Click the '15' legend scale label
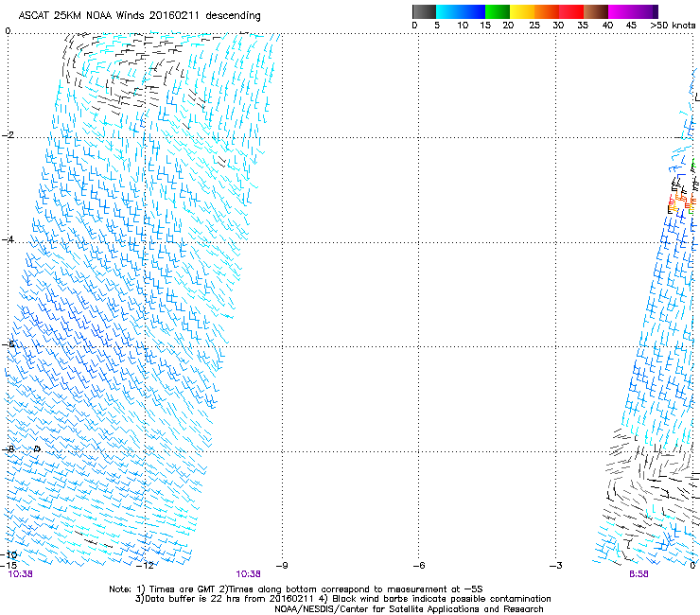This screenshot has height=615, width=700. pos(485,26)
